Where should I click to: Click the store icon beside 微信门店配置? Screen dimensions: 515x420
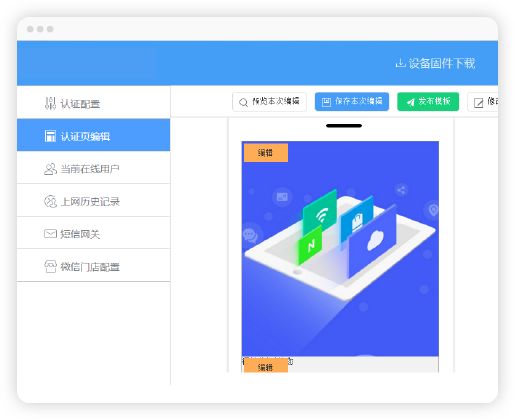pyautogui.click(x=50, y=266)
